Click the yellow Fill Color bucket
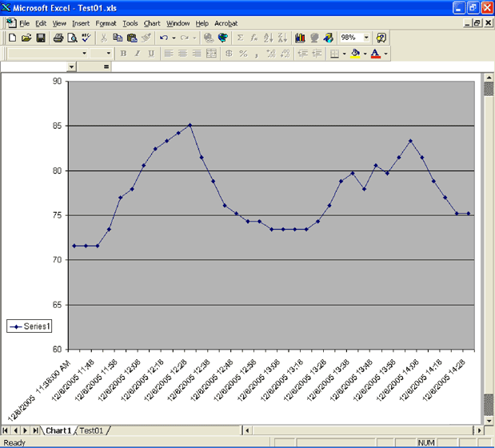The width and height of the screenshot is (495, 448). click(355, 54)
